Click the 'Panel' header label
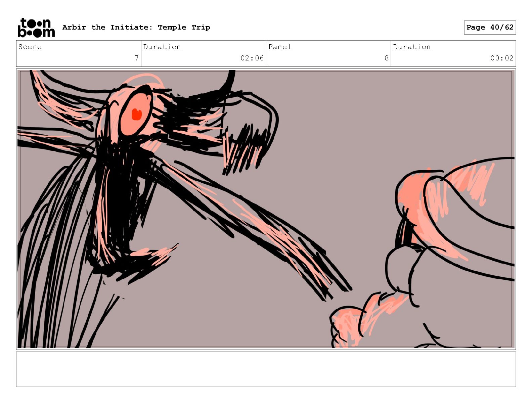The image size is (532, 411). [x=280, y=47]
